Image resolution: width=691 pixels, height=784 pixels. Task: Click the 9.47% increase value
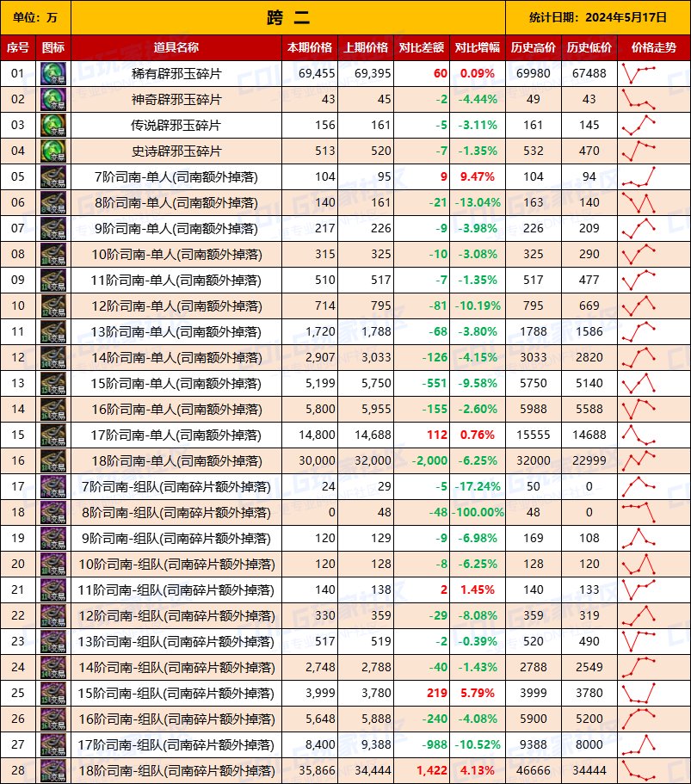point(478,176)
